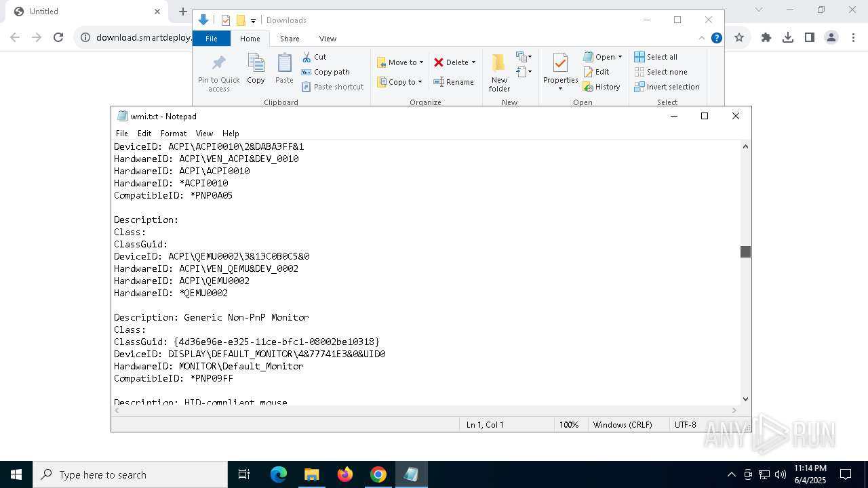Click the Paste icon in Explorer ribbon

coord(284,68)
